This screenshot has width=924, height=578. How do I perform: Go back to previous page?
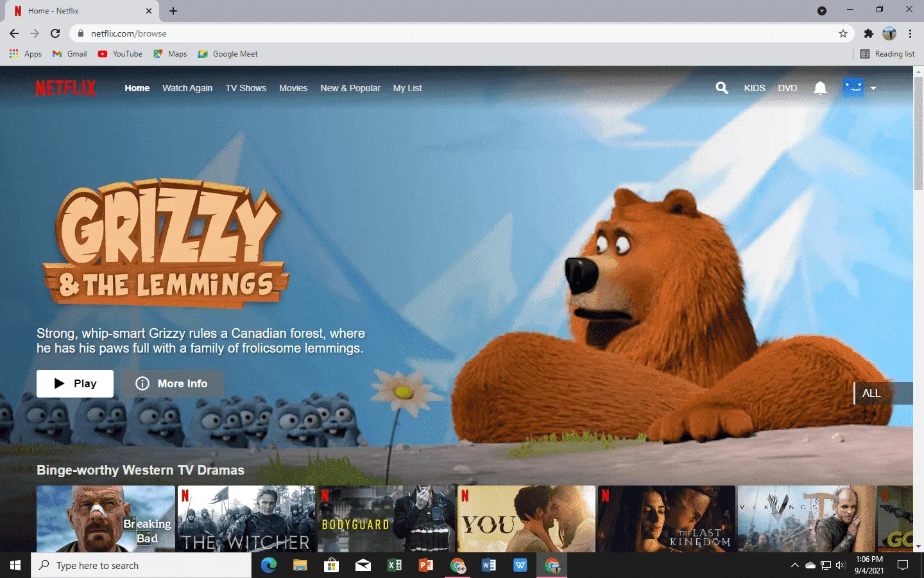14,33
